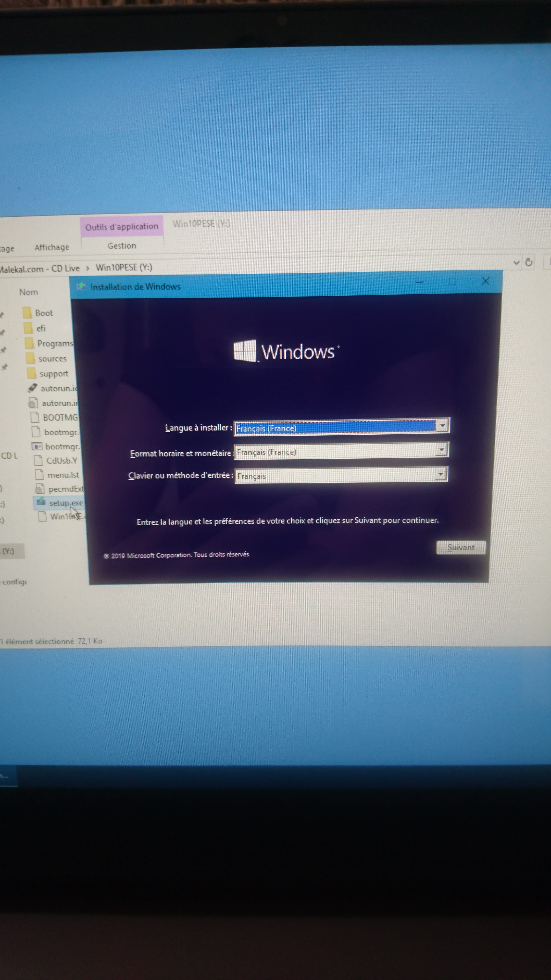Click the Boot folder icon

click(27, 313)
